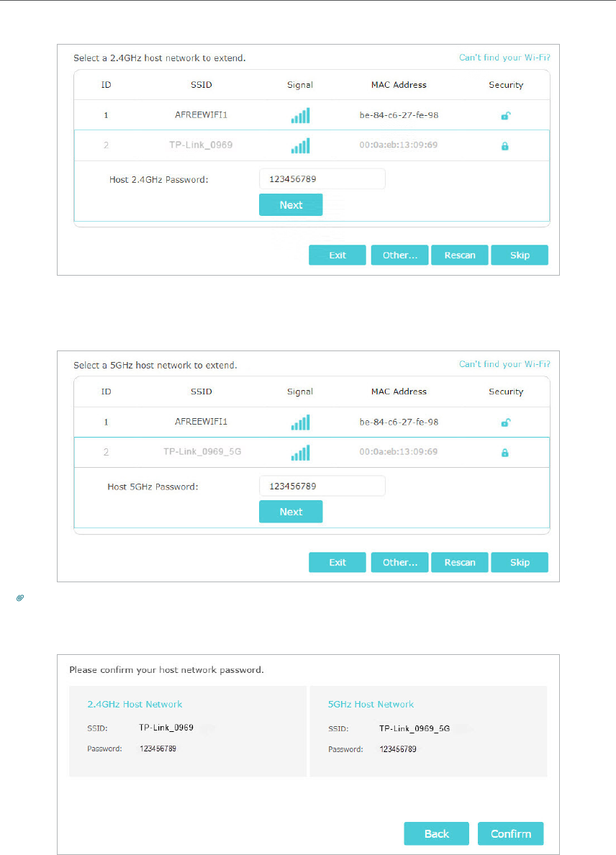Click Next under the 5GHz password
This screenshot has width=616, height=855.
[x=291, y=512]
